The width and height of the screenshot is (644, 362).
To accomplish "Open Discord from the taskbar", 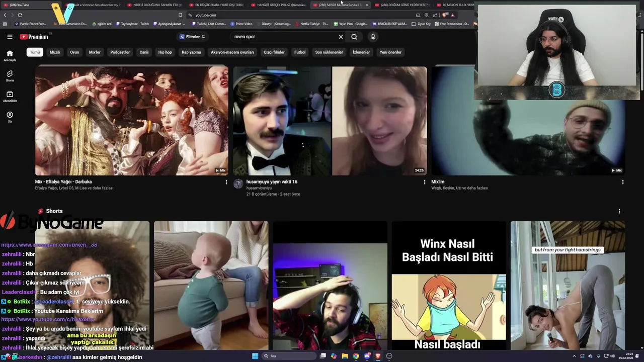I will click(367, 356).
